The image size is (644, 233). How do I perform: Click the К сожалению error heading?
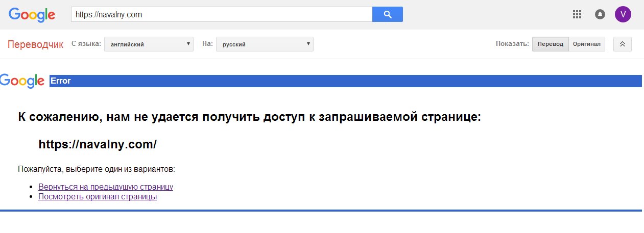[x=249, y=117]
